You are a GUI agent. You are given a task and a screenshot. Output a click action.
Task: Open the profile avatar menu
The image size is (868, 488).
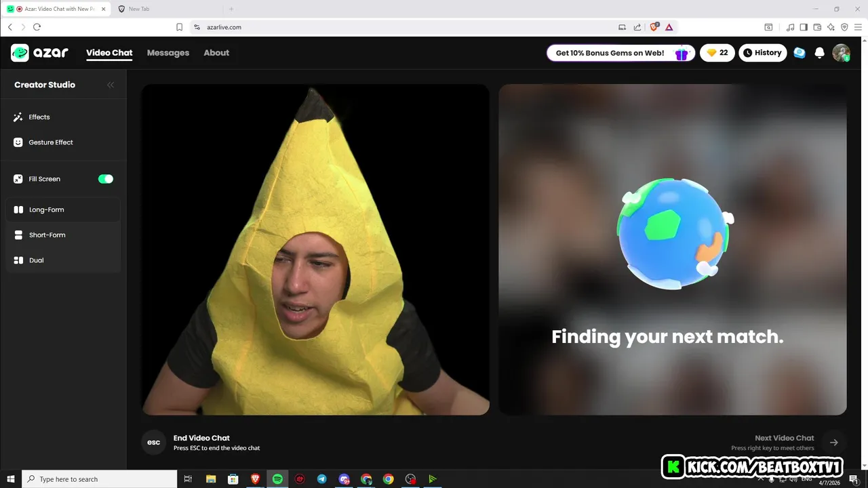point(841,53)
